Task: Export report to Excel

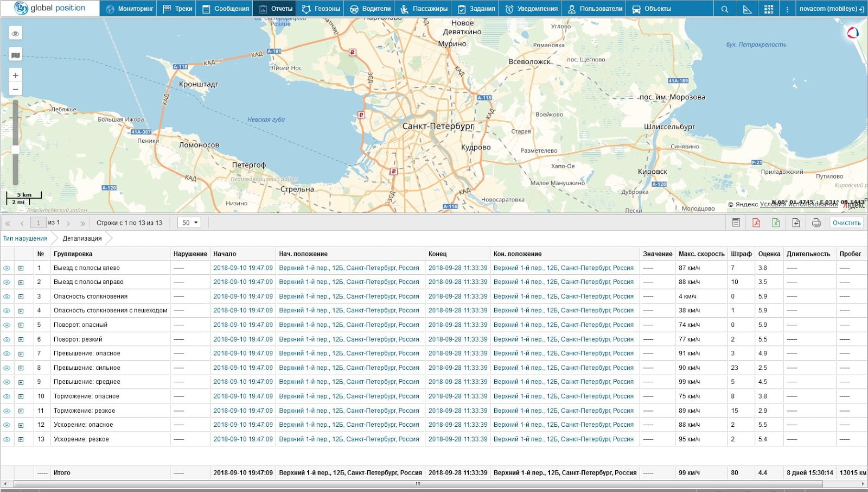Action: click(776, 223)
